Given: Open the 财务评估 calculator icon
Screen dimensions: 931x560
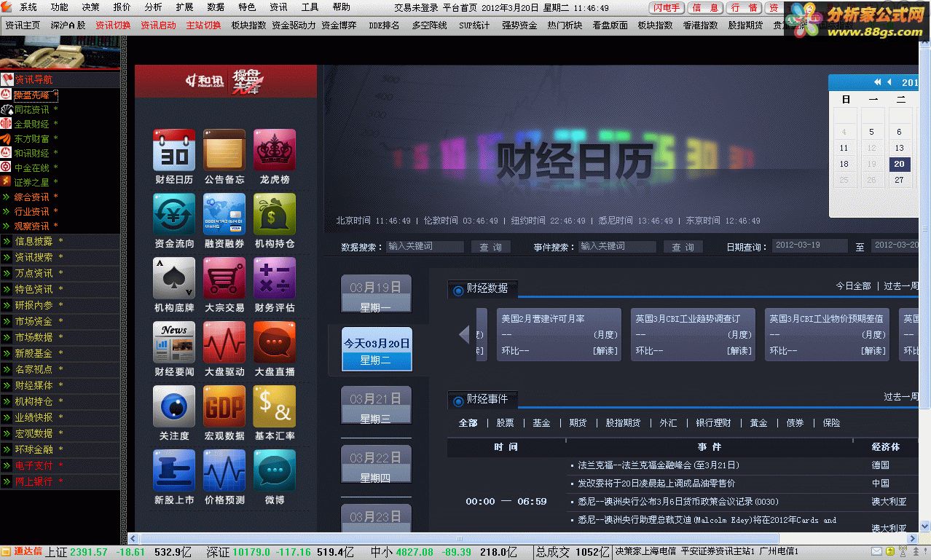Looking at the screenshot, I should tap(275, 278).
